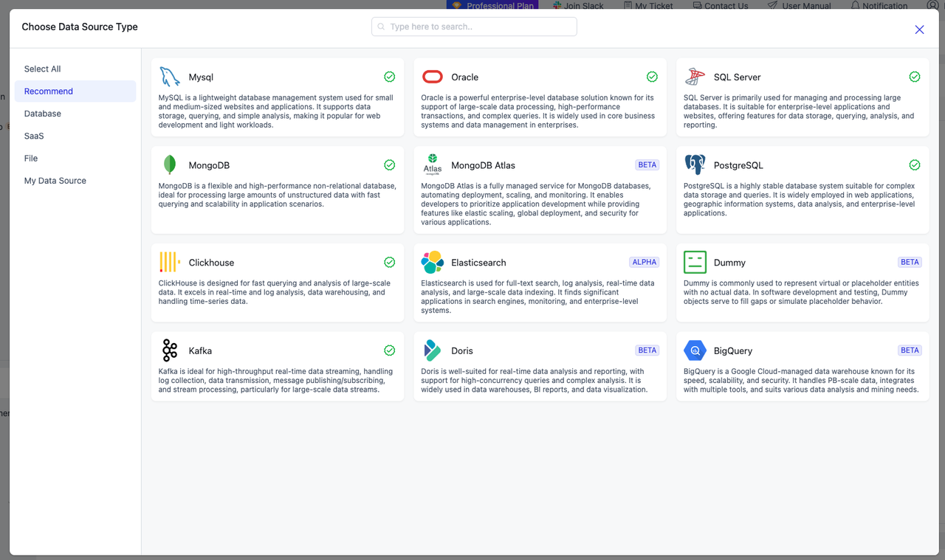
Task: Select the Elasticsearch title text
Action: [x=479, y=262]
